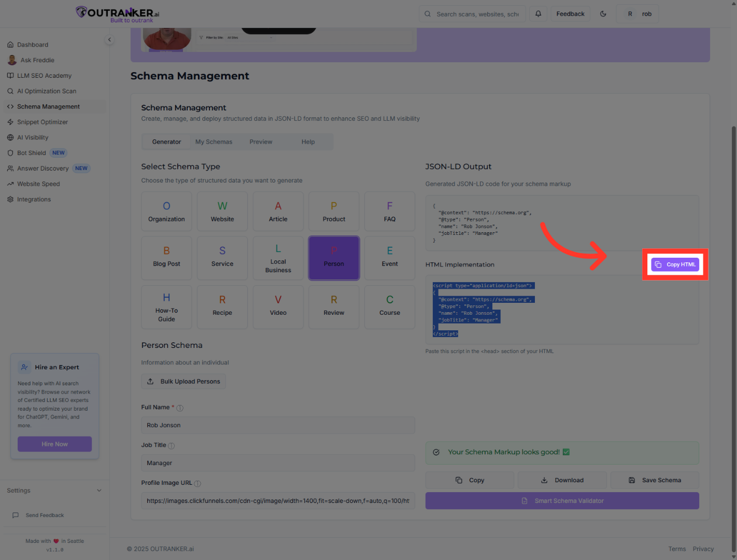Click the Job Title info icon
This screenshot has height=560, width=737.
(172, 446)
